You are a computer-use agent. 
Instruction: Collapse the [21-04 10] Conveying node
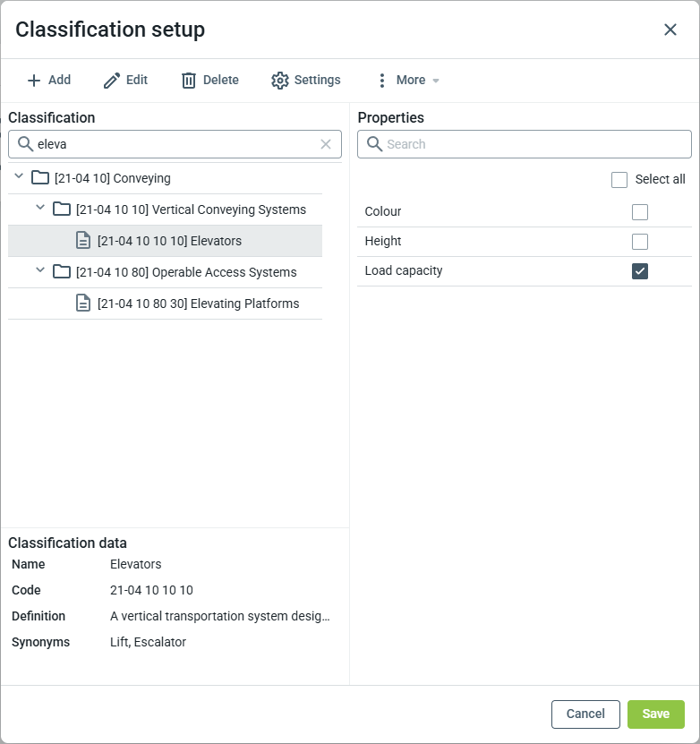pyautogui.click(x=19, y=176)
